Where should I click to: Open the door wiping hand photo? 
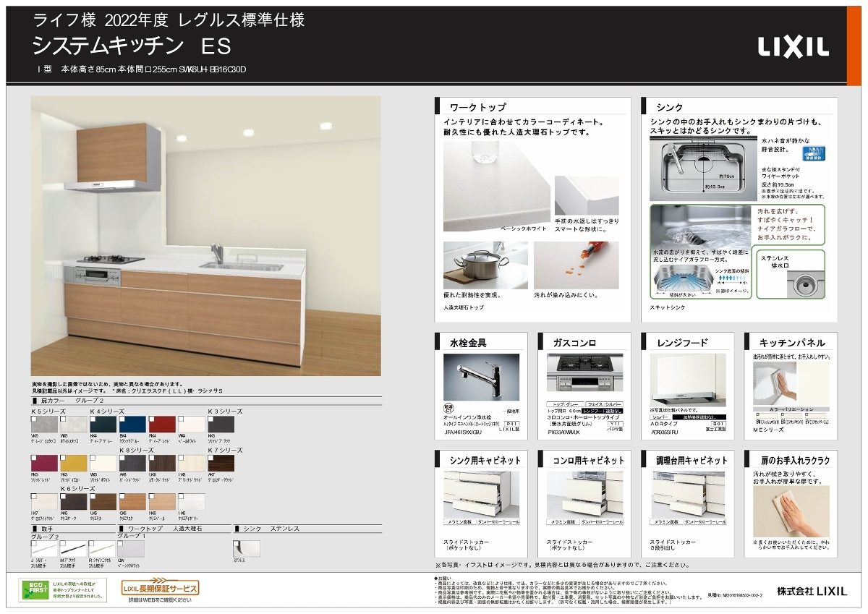[x=792, y=511]
